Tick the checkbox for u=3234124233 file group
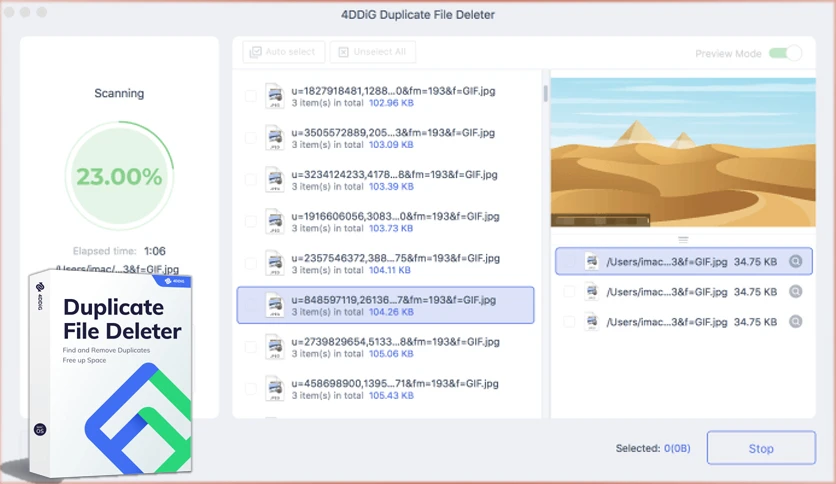 250,180
